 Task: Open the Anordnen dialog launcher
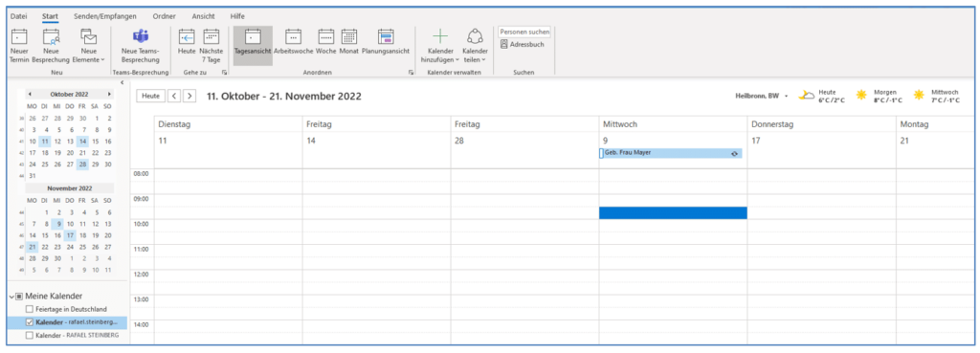411,73
